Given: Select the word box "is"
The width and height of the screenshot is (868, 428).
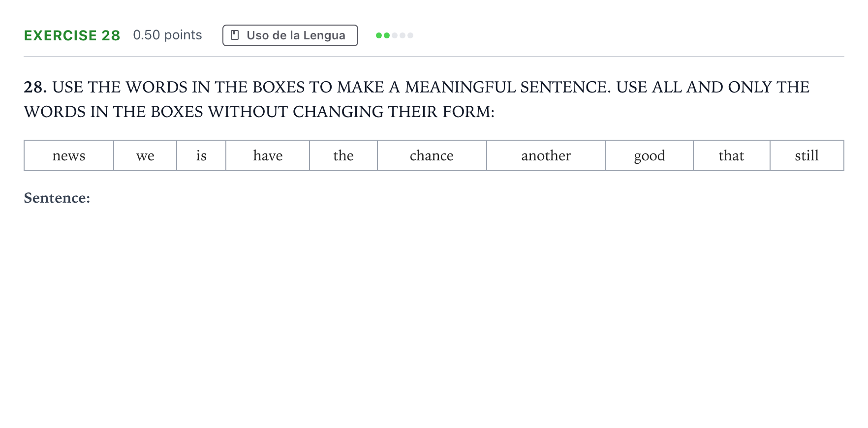Looking at the screenshot, I should pos(201,155).
